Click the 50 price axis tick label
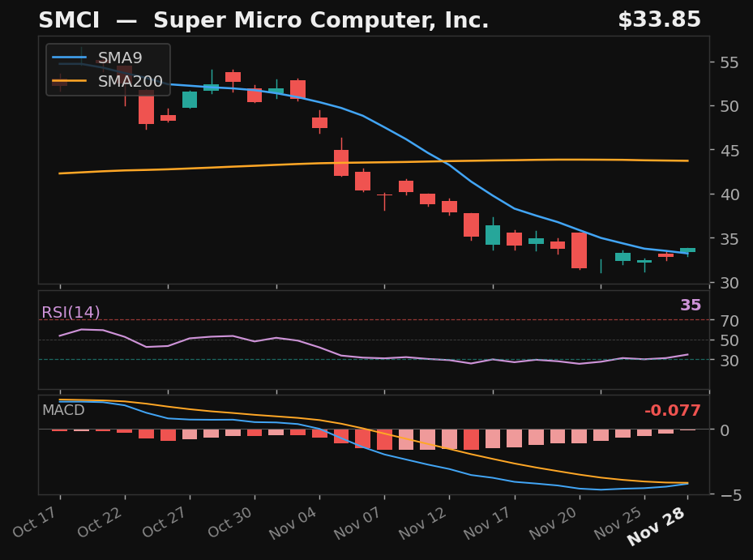 coord(729,106)
